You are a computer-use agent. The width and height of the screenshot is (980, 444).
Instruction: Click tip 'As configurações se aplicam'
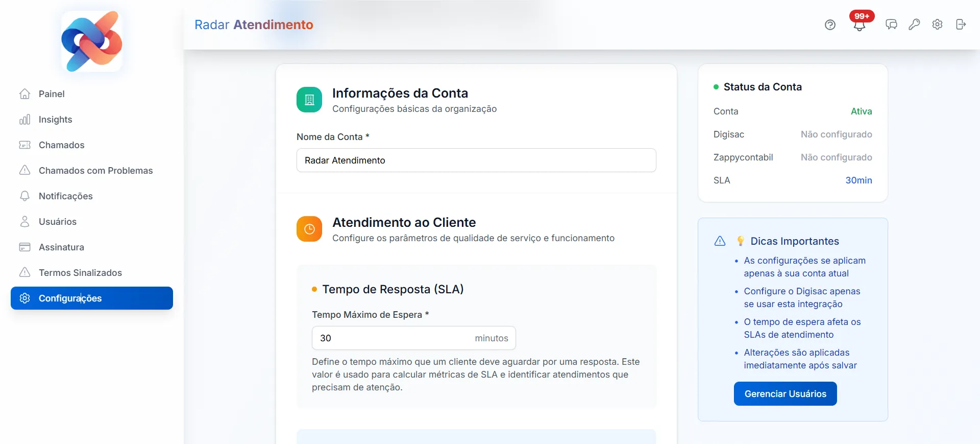coord(805,267)
